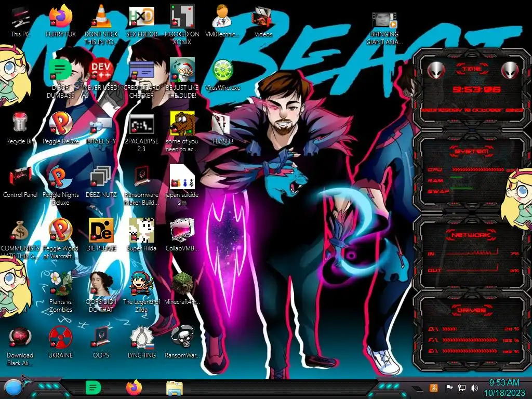Screen dimensions: 532x399
Task: Click the Wednesday 18 October 2023 date text
Action: pos(472,110)
